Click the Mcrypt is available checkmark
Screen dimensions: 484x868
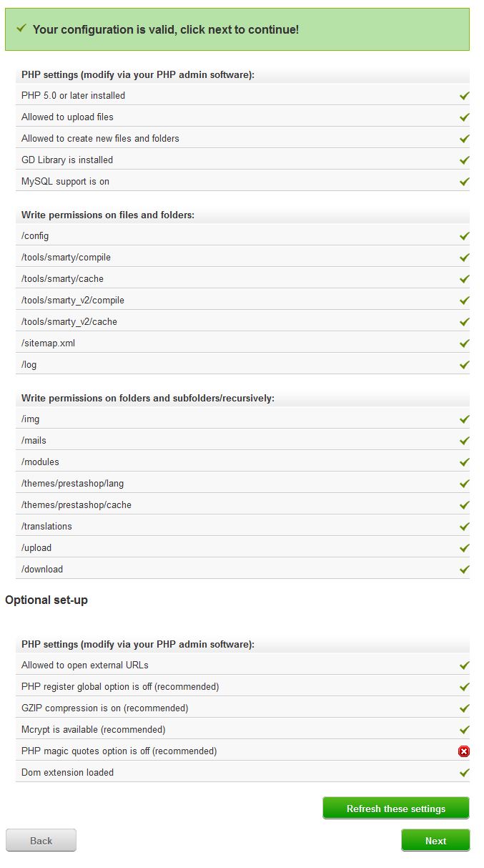[465, 729]
